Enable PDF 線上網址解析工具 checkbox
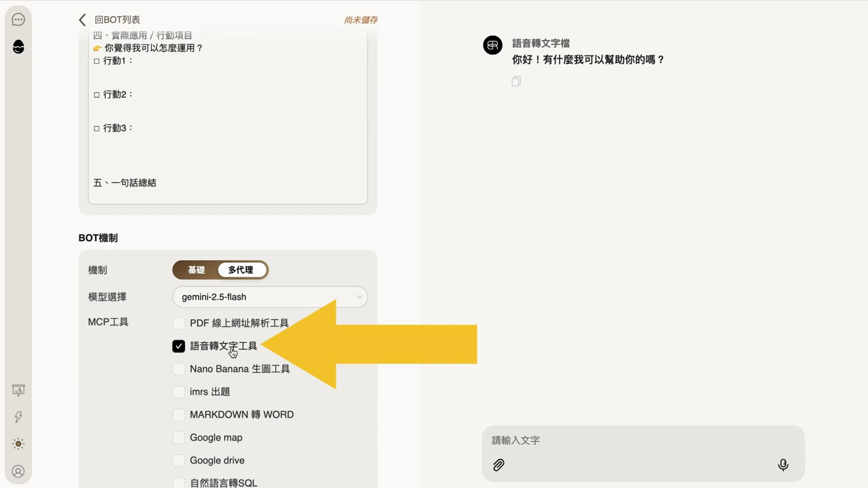Screen dimensions: 868x488 (x=178, y=323)
